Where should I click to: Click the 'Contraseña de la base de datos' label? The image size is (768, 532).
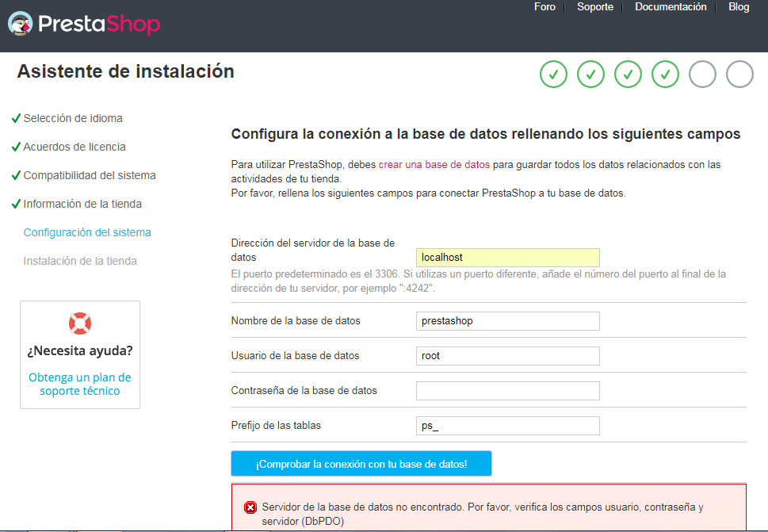pyautogui.click(x=304, y=390)
